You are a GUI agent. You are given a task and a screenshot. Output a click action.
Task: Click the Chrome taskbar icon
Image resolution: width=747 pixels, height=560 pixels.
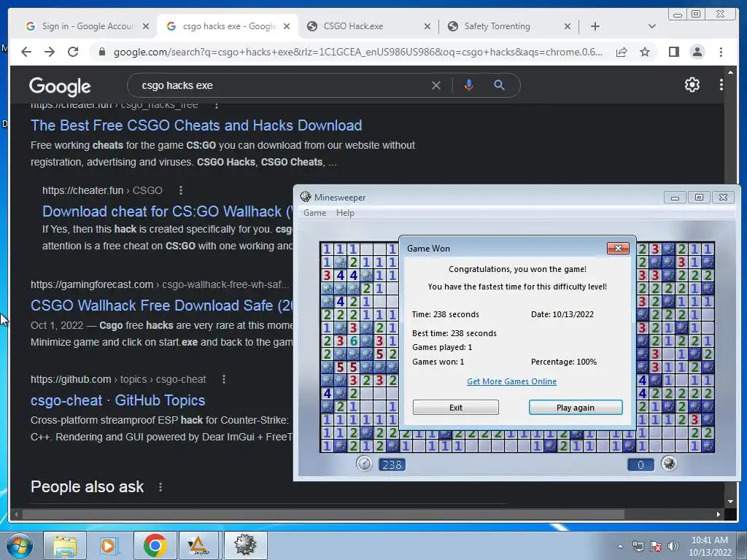pyautogui.click(x=155, y=545)
